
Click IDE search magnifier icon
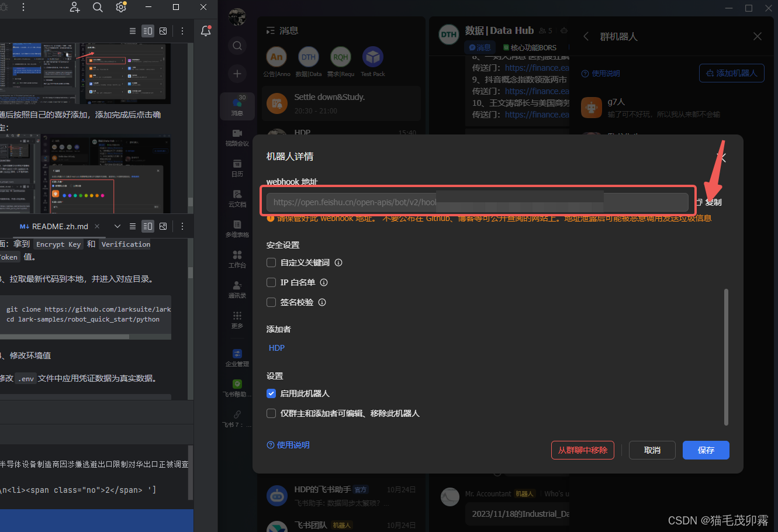click(x=98, y=7)
